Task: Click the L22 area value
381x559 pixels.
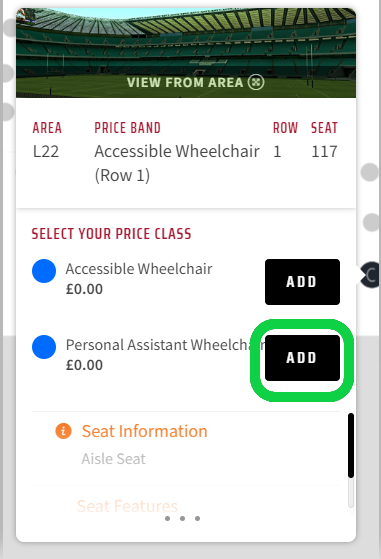Action: [x=46, y=152]
